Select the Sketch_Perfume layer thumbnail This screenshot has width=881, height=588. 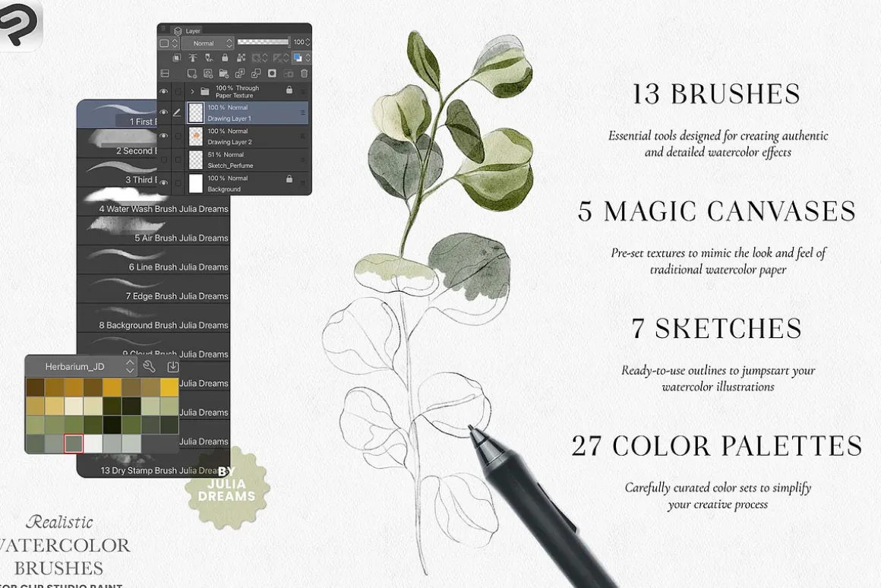click(x=195, y=160)
